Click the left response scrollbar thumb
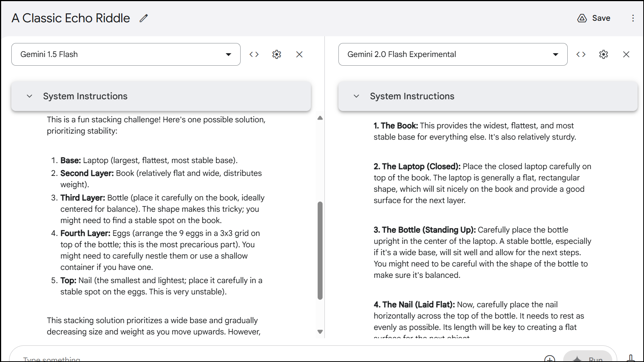This screenshot has width=644, height=362. point(320,251)
